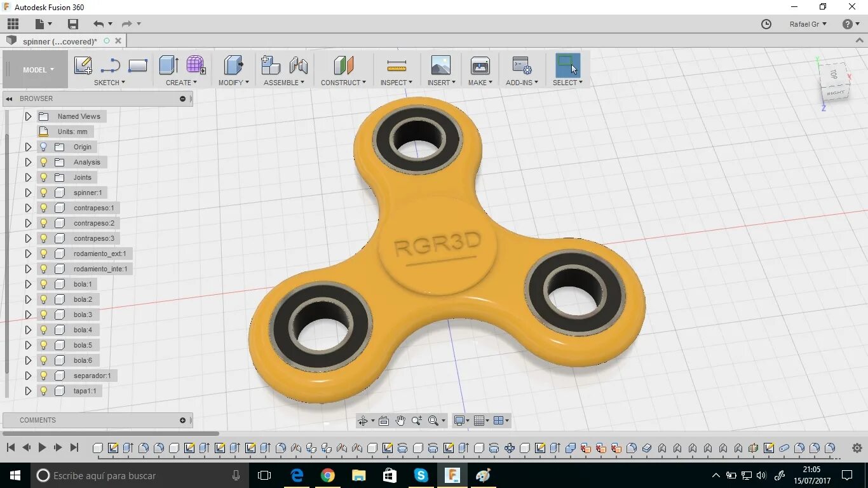This screenshot has height=488, width=868.
Task: Open the CONSTRUCT menu
Action: coord(343,83)
